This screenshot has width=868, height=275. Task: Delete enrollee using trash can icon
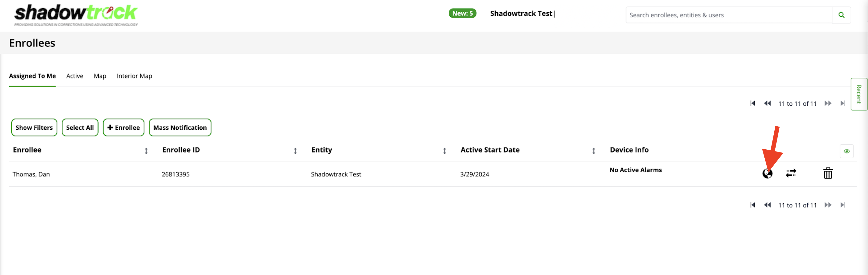point(827,173)
